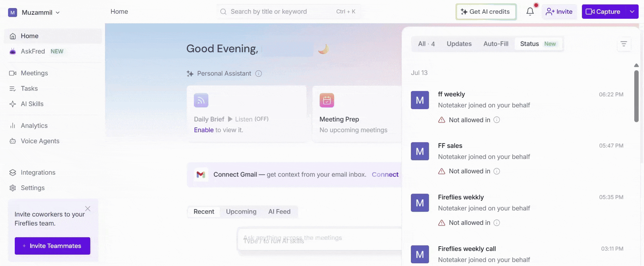Click the Capture button
This screenshot has width=644, height=266.
603,12
